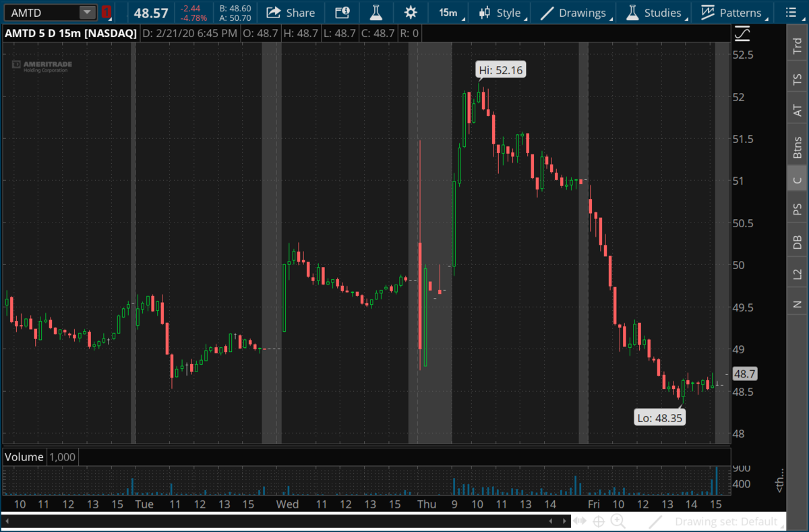The width and height of the screenshot is (809, 532).
Task: Open chart settings gear icon
Action: tap(411, 12)
